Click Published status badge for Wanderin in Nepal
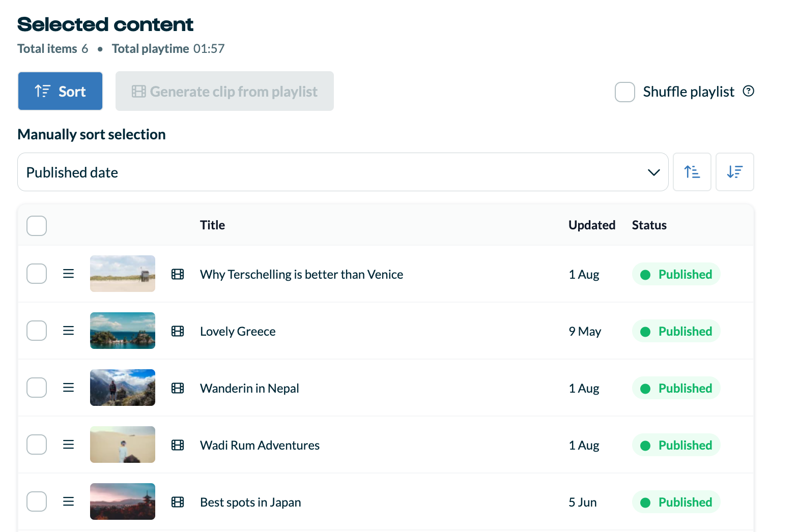 (x=676, y=388)
